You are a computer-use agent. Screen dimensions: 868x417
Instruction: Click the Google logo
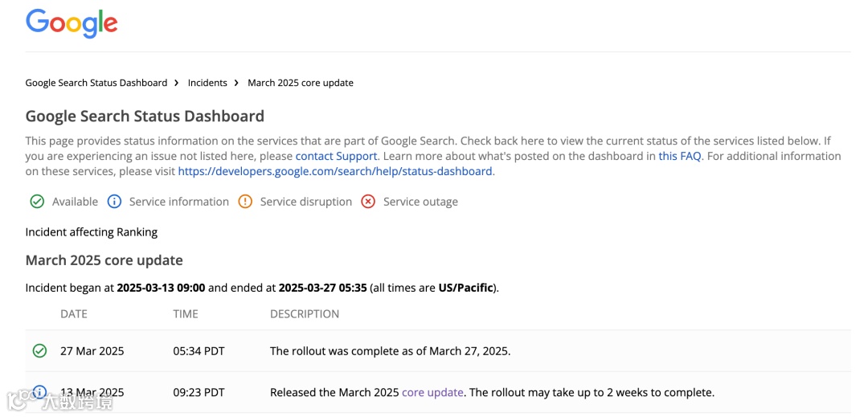(72, 23)
